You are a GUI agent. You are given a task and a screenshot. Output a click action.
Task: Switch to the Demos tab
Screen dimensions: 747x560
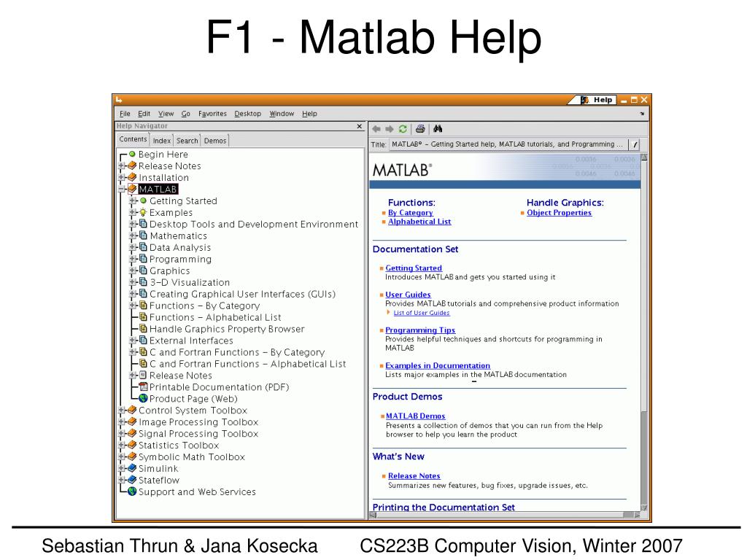[x=215, y=141]
